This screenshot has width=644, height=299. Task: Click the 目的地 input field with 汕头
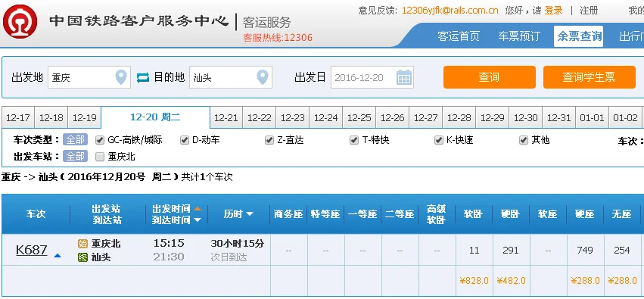pyautogui.click(x=231, y=77)
